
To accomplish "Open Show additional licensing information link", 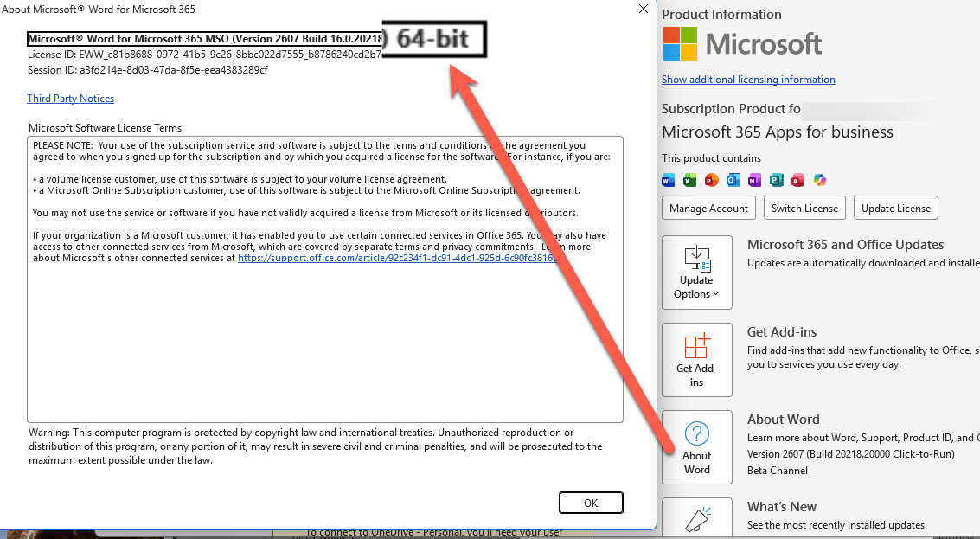I will [748, 80].
